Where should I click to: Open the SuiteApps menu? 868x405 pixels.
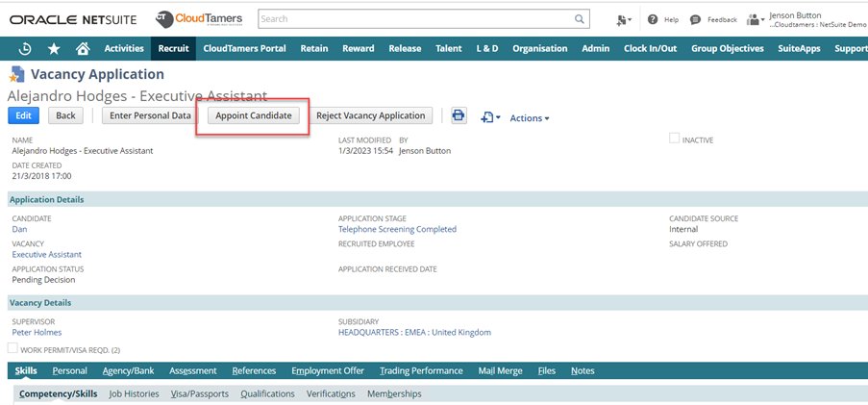pyautogui.click(x=799, y=49)
